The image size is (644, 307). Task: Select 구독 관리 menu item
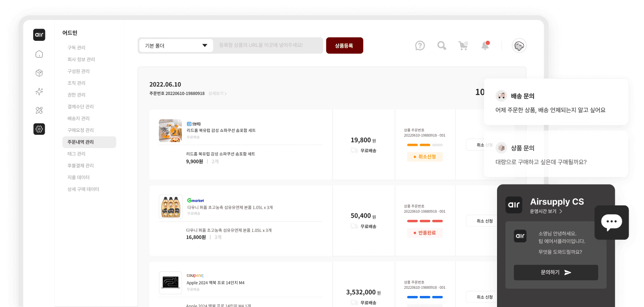(x=76, y=48)
